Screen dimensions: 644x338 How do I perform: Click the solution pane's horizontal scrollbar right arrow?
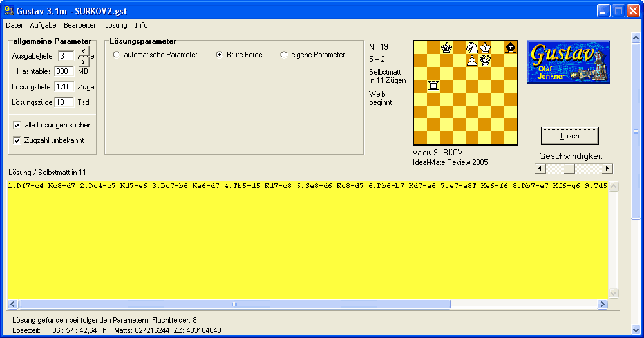pyautogui.click(x=602, y=305)
